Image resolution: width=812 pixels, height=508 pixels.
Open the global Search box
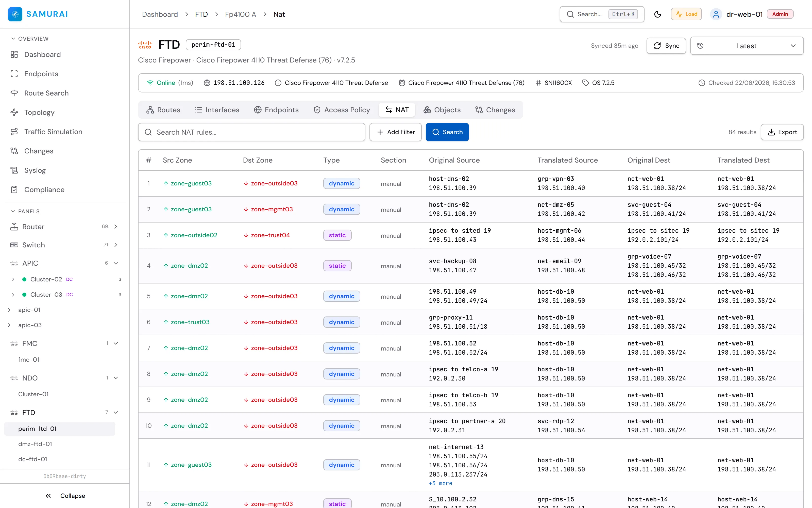point(602,14)
